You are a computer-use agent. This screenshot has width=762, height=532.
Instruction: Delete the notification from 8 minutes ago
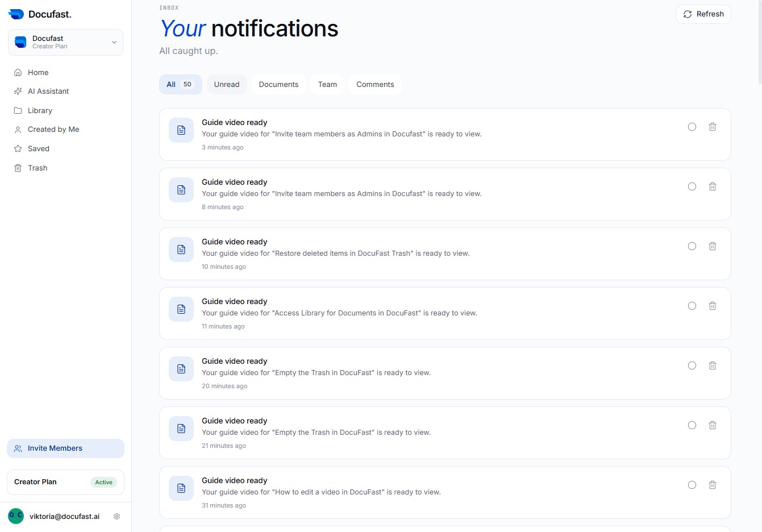(713, 186)
